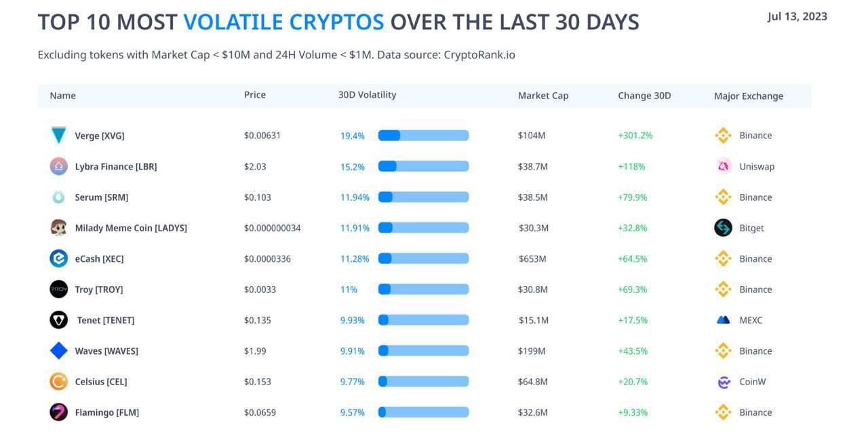Click the Bitget exchange logo

(724, 228)
